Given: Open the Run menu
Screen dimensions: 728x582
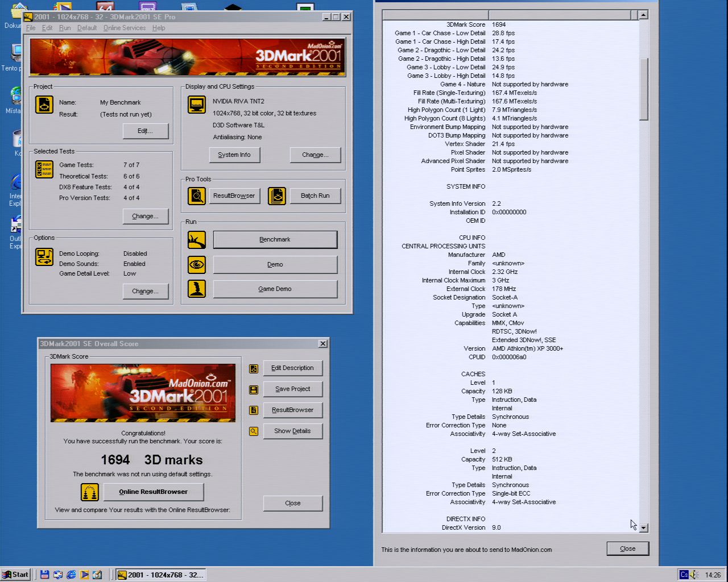Looking at the screenshot, I should [65, 28].
